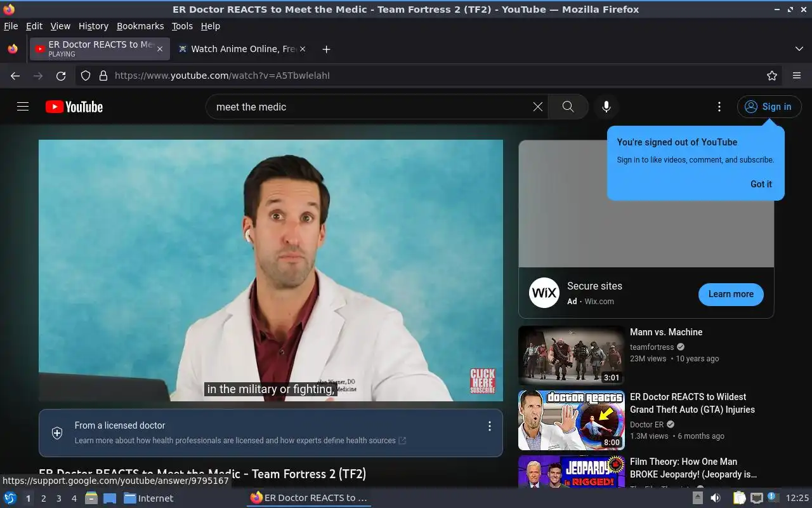Open the YouTube hamburger guide menu
The width and height of the screenshot is (812, 508).
[23, 107]
